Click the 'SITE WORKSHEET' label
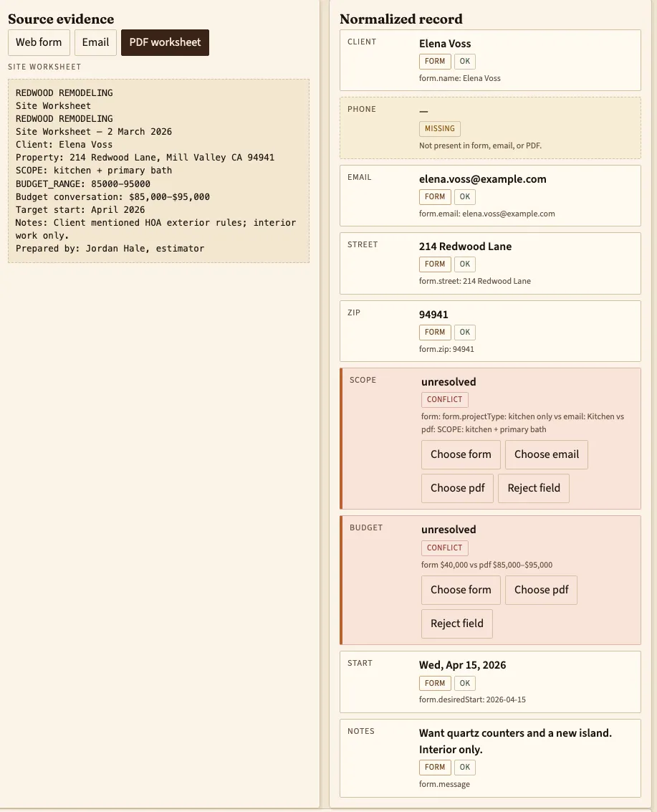Image resolution: width=657 pixels, height=812 pixels. pyautogui.click(x=44, y=67)
